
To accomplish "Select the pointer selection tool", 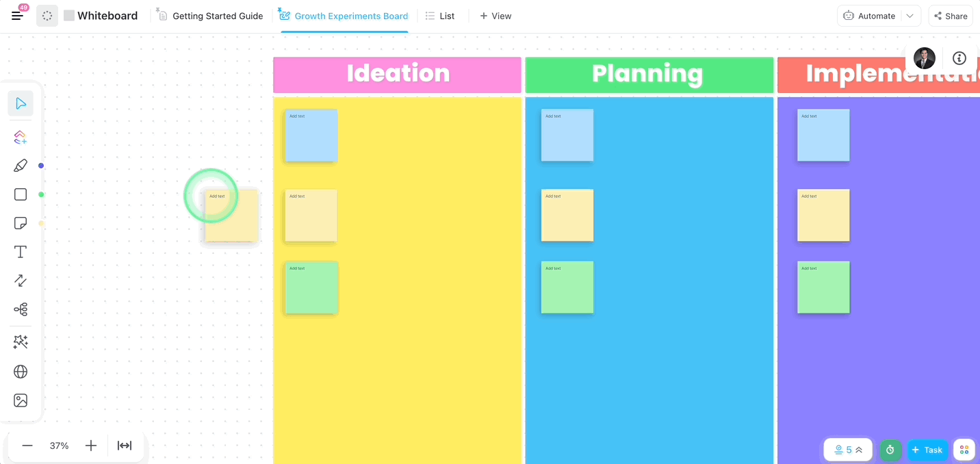I will tap(21, 103).
